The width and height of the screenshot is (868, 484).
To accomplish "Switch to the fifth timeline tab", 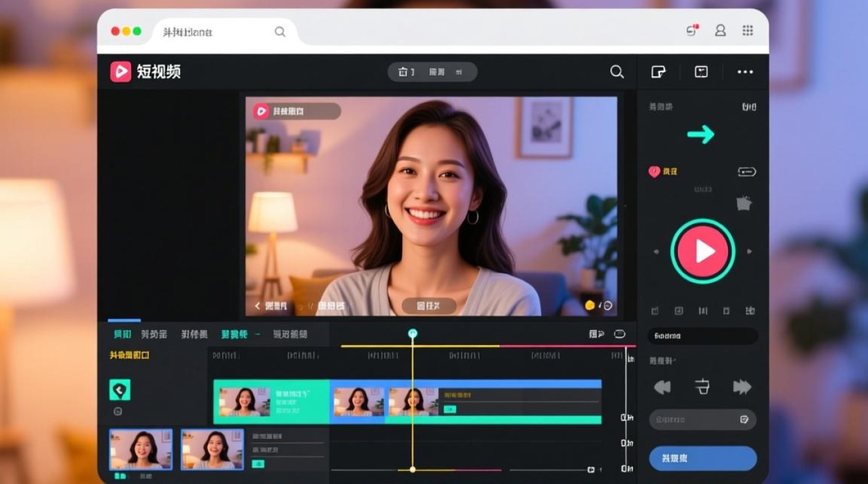I will tap(290, 334).
